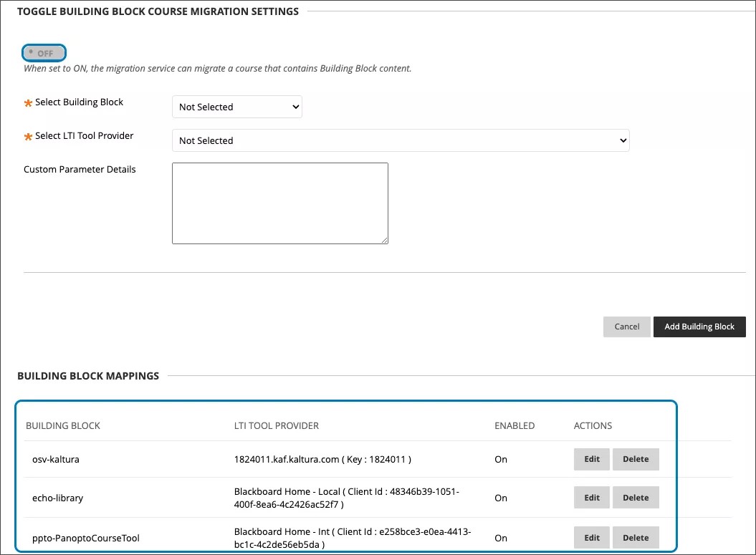Edit the osv-kaltura mapping
This screenshot has height=555, width=756.
click(x=591, y=459)
